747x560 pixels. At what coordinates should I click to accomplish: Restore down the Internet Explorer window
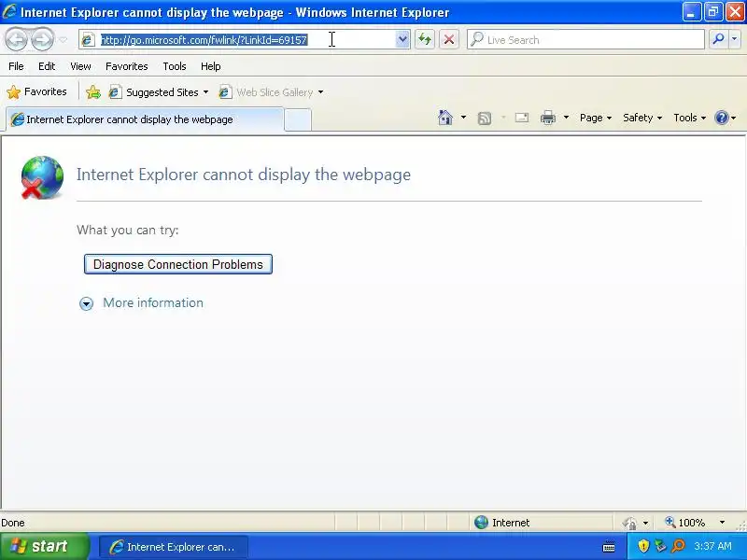(x=713, y=11)
